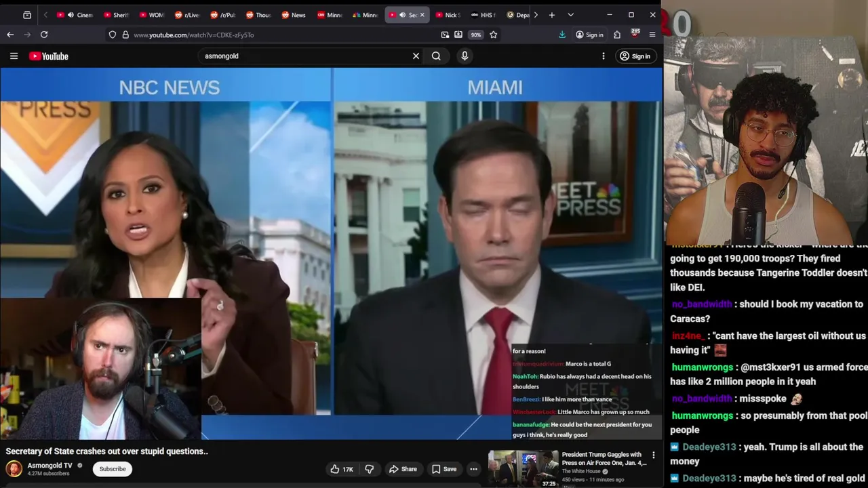868x488 pixels.
Task: Close the active Sec tab
Action: click(x=422, y=15)
